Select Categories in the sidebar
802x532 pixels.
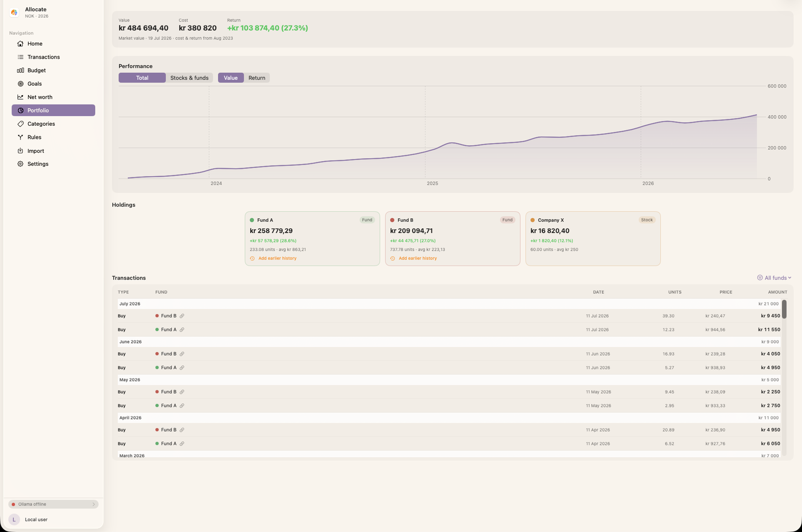pyautogui.click(x=53, y=124)
